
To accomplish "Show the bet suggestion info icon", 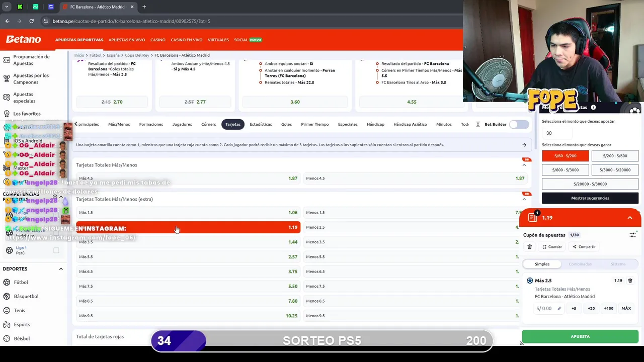I will pyautogui.click(x=593, y=107).
